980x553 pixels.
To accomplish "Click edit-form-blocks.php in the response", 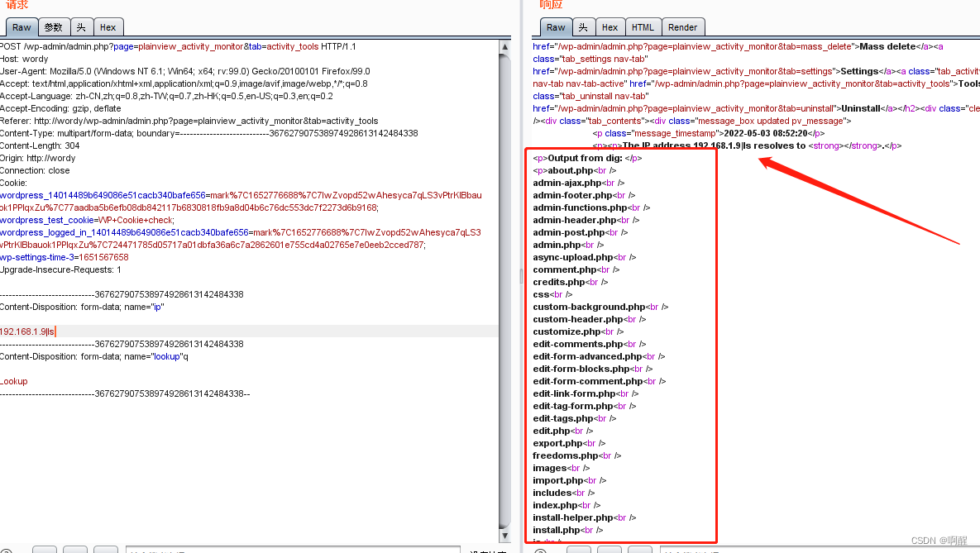I will (x=581, y=369).
